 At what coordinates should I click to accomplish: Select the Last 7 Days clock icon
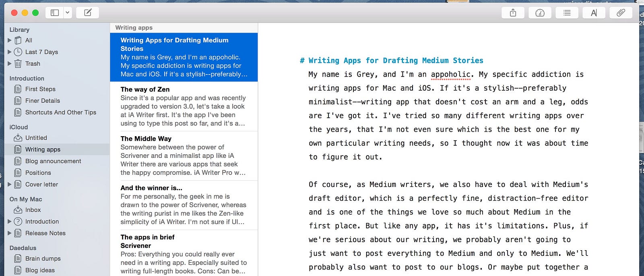pyautogui.click(x=18, y=52)
